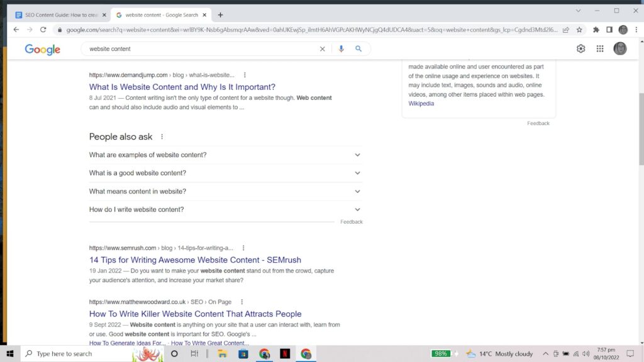Open the Google apps grid icon
Image resolution: width=644 pixels, height=362 pixels.
(600, 48)
